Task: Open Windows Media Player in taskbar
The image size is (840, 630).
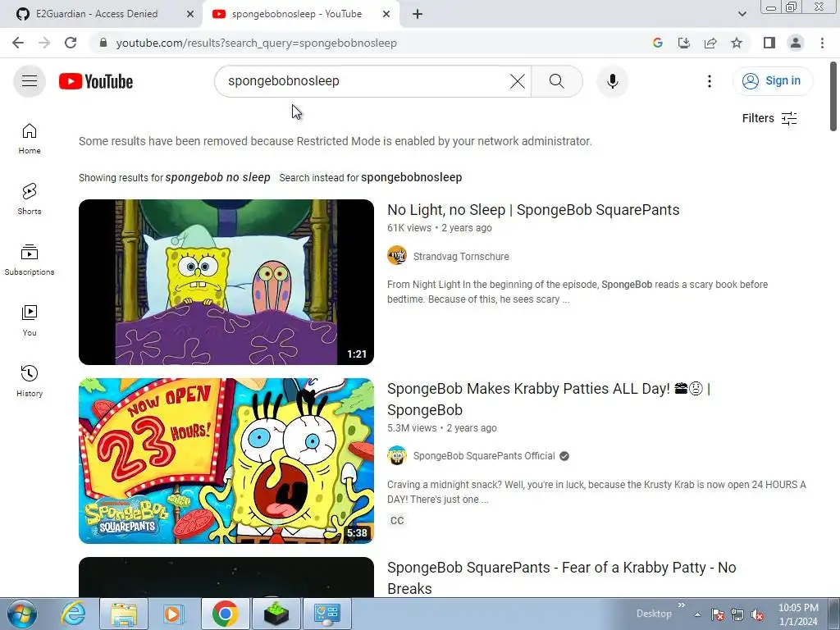Action: tap(174, 614)
